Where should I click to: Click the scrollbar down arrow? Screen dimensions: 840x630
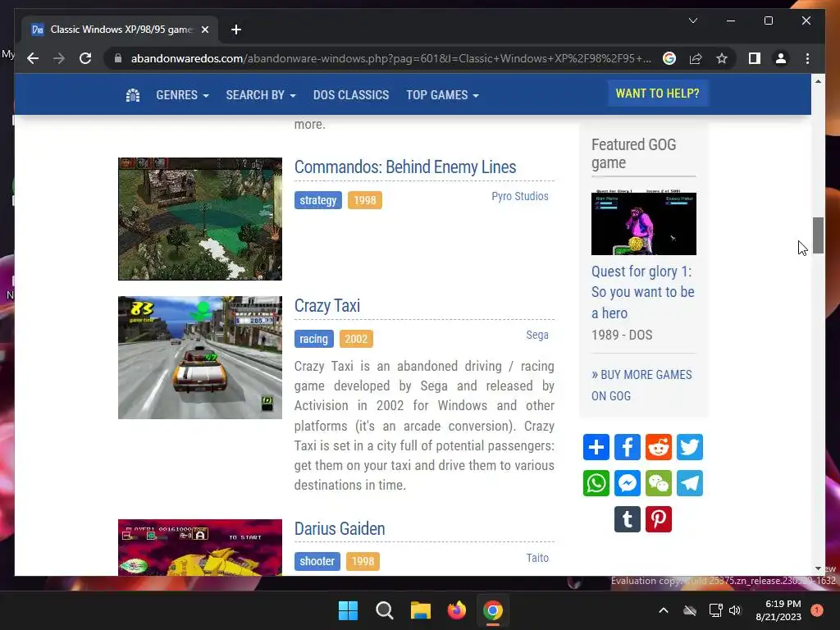coord(818,568)
